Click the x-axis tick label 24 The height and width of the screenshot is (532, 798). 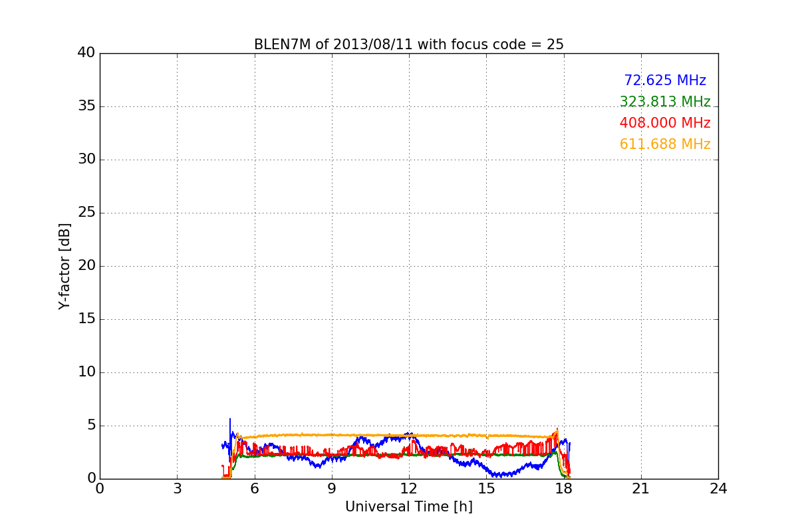718,489
